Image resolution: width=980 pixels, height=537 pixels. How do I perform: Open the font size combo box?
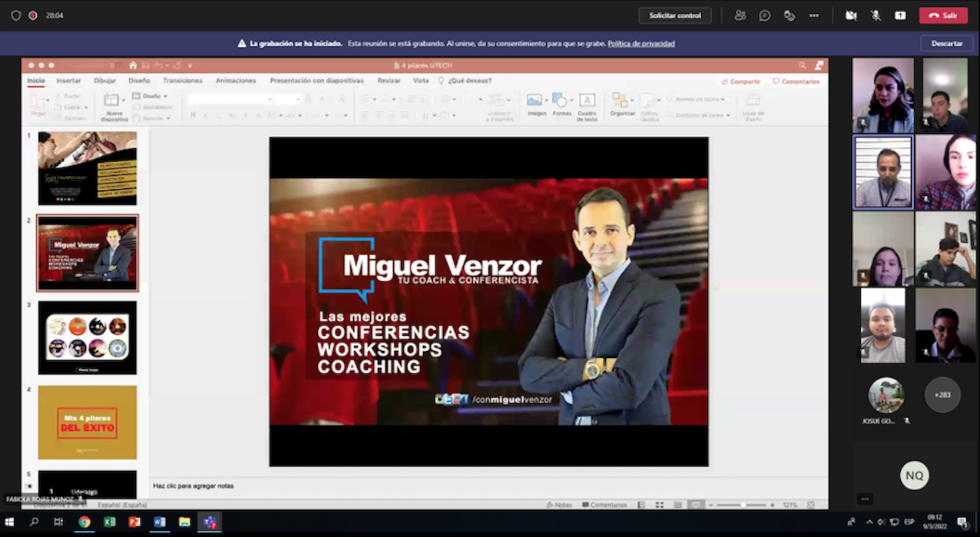pos(288,99)
